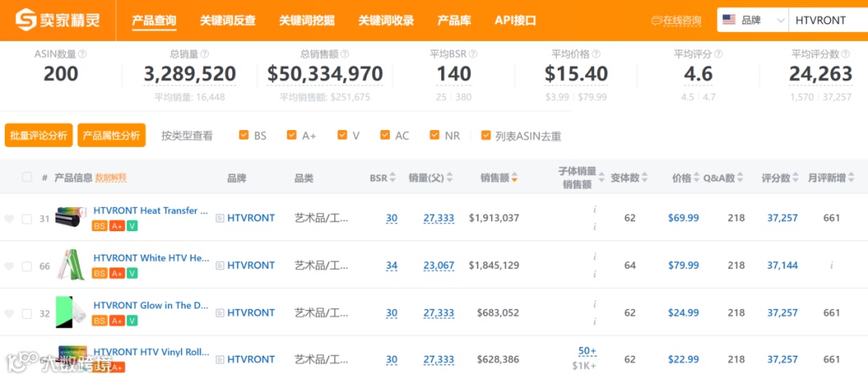868x379 pixels.
Task: Toggle the BS type checkbox
Action: click(x=244, y=135)
